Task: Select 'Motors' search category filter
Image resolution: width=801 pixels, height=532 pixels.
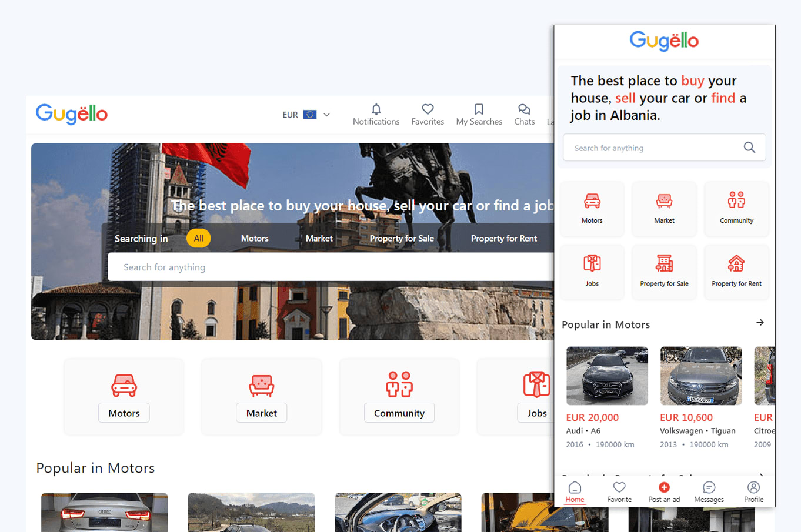Action: (255, 238)
